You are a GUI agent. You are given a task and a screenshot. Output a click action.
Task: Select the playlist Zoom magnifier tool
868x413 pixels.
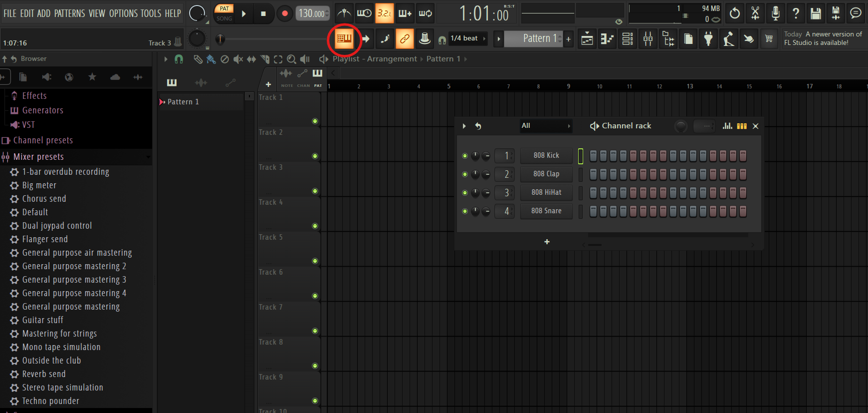(x=291, y=59)
